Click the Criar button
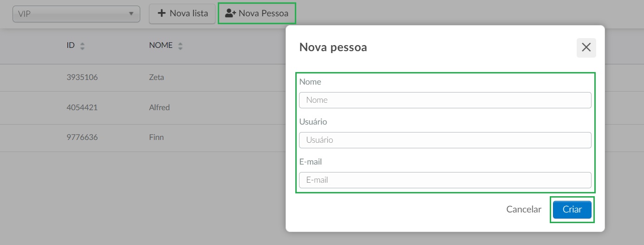Viewport: 644px width, 245px height. 572,210
